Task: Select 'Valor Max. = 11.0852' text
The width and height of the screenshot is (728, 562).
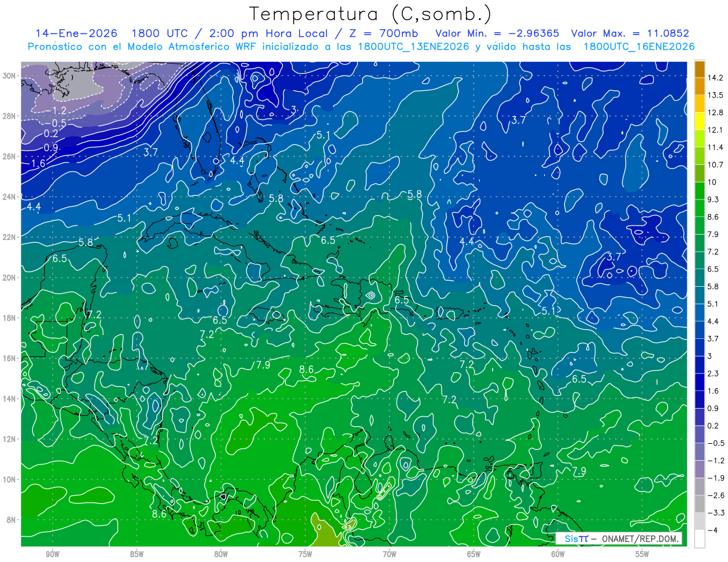Action: click(631, 33)
